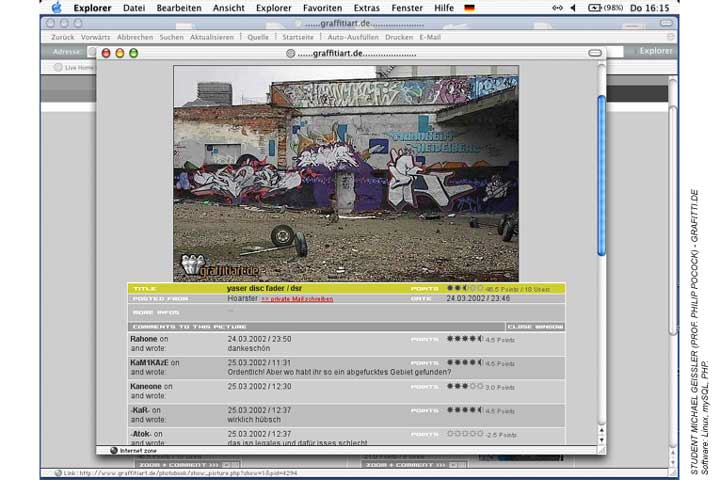Screen dimensions: 720x480
Task: Toggle the popup window toolbar pill button
Action: pos(595,53)
